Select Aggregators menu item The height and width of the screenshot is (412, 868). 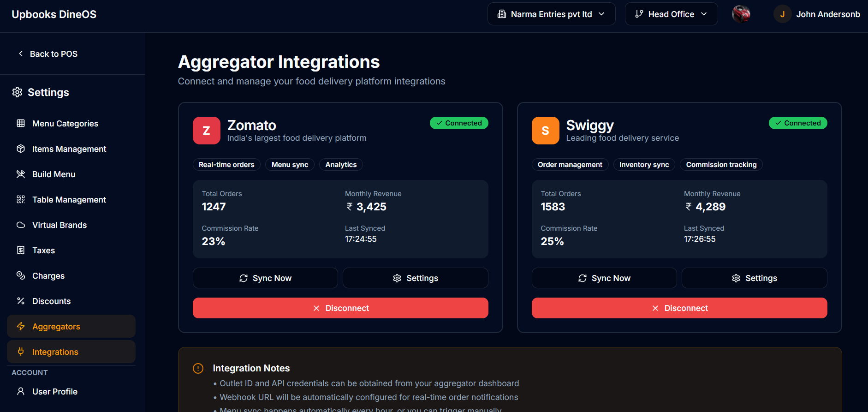[71, 326]
